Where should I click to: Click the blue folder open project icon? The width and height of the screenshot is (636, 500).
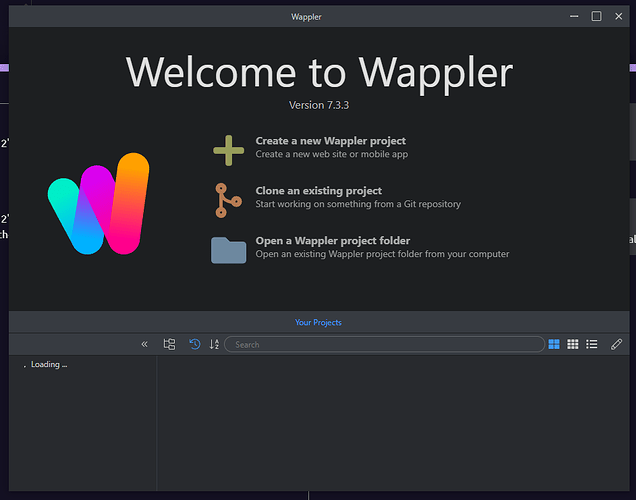coord(228,249)
